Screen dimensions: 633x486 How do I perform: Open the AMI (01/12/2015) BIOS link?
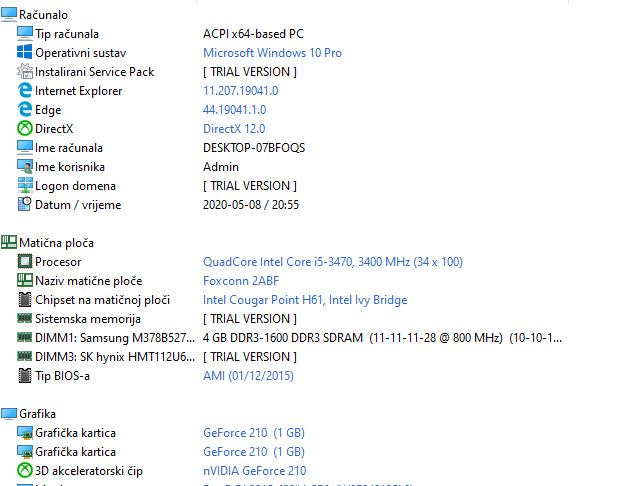pos(248,376)
